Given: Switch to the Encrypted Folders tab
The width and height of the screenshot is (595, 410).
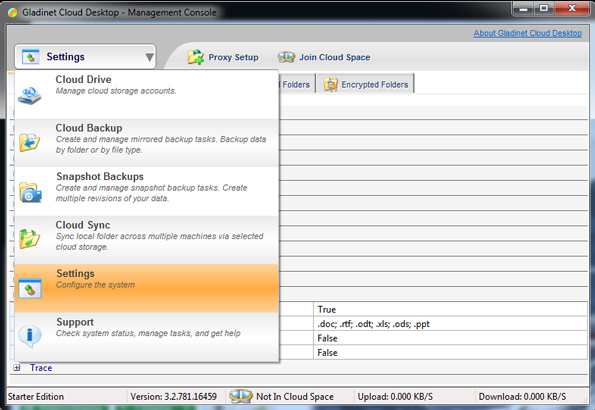Looking at the screenshot, I should [366, 84].
